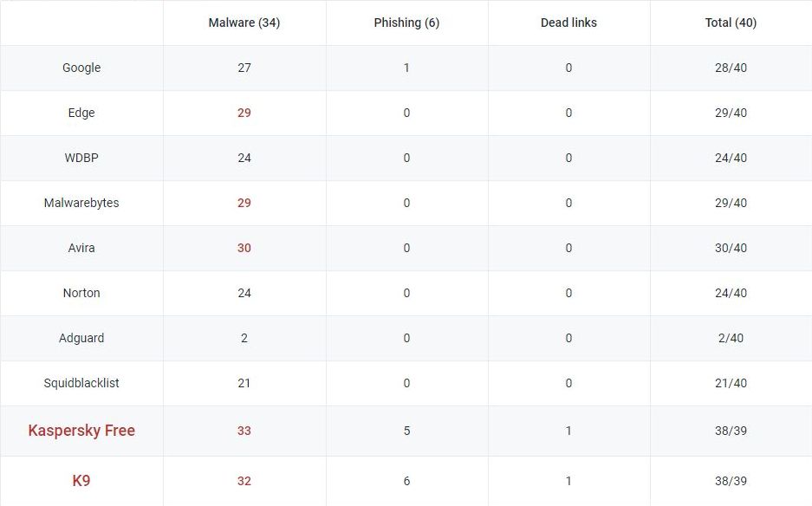
Task: Select the Adguard row label
Action: (x=81, y=338)
